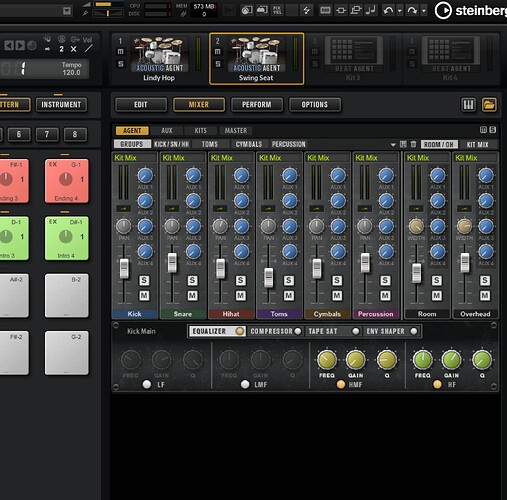Mute the Snare channel
507x500 pixels.
pos(192,296)
